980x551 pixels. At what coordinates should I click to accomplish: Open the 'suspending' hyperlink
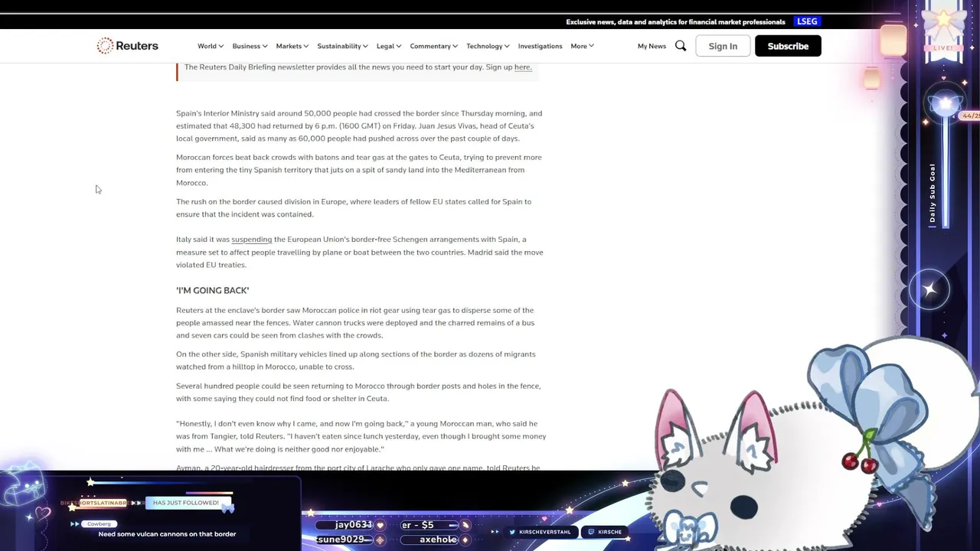coord(251,240)
